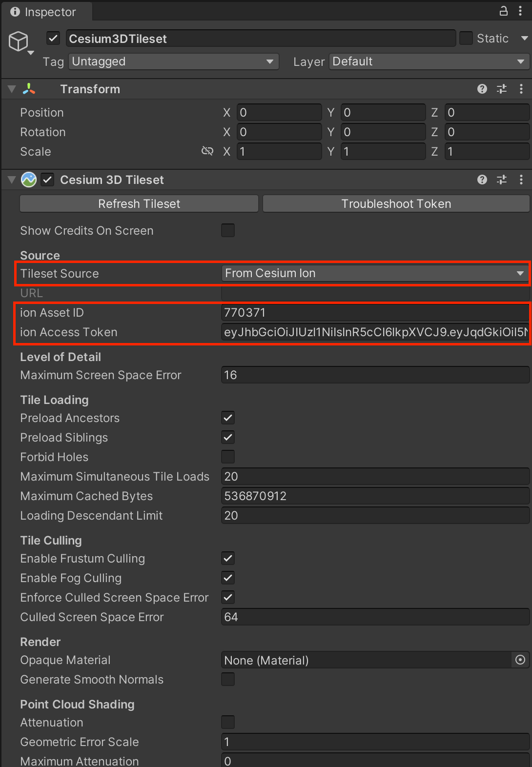Click Maximum Screen Space Error field
The image size is (532, 767).
375,375
